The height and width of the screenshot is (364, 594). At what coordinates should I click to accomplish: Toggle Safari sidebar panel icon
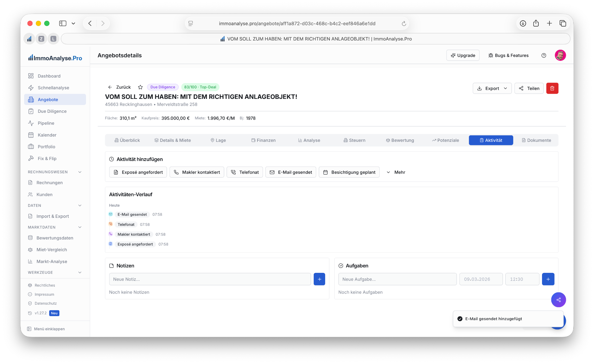pos(63,23)
